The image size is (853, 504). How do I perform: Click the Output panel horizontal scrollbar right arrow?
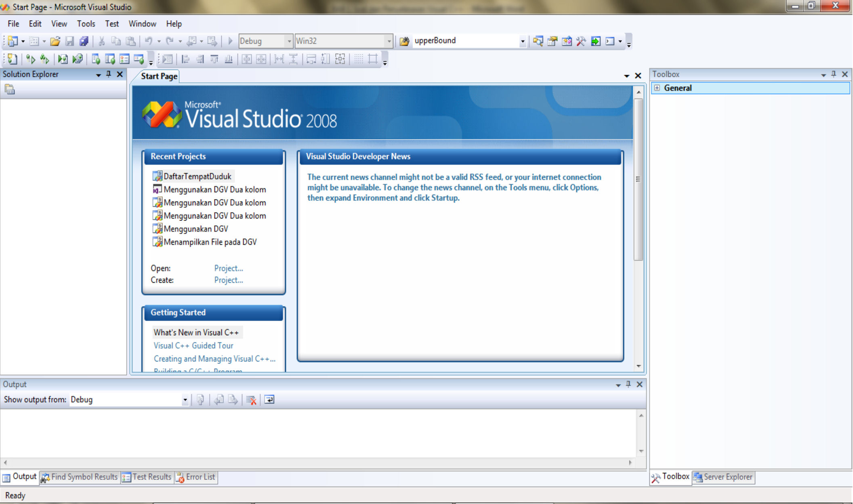coord(630,463)
